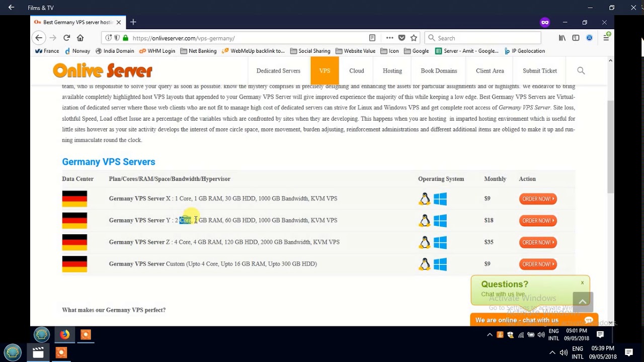Go to the Book Domains menu item

click(x=439, y=71)
